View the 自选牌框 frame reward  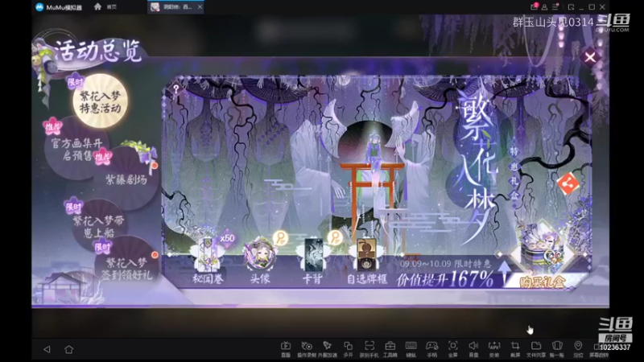coord(366,261)
